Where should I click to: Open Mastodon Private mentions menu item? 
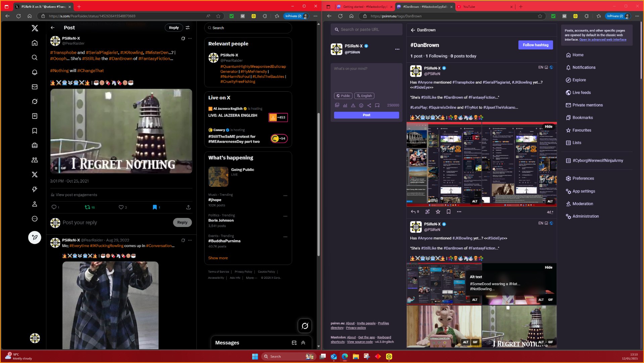tap(584, 105)
